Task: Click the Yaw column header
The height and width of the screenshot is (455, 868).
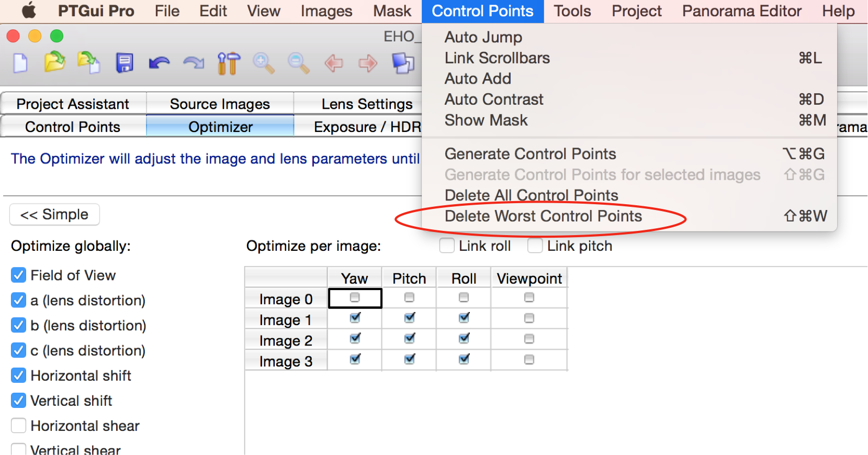Action: point(355,278)
